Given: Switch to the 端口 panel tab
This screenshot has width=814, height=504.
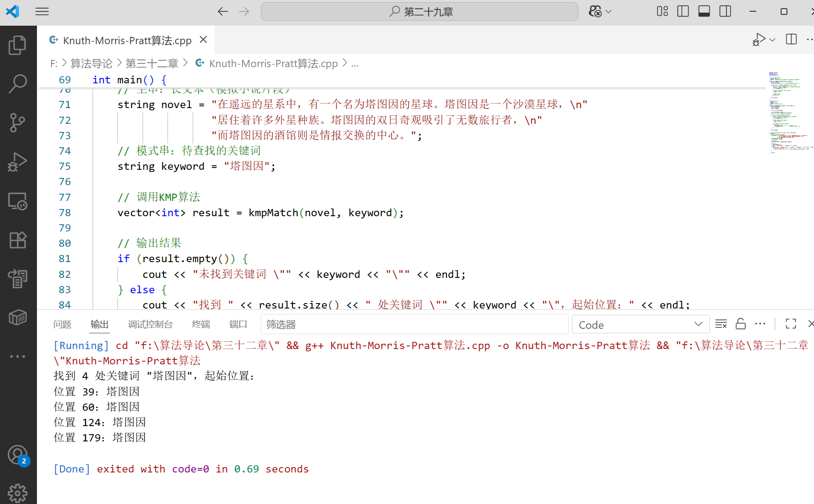Looking at the screenshot, I should pyautogui.click(x=238, y=324).
